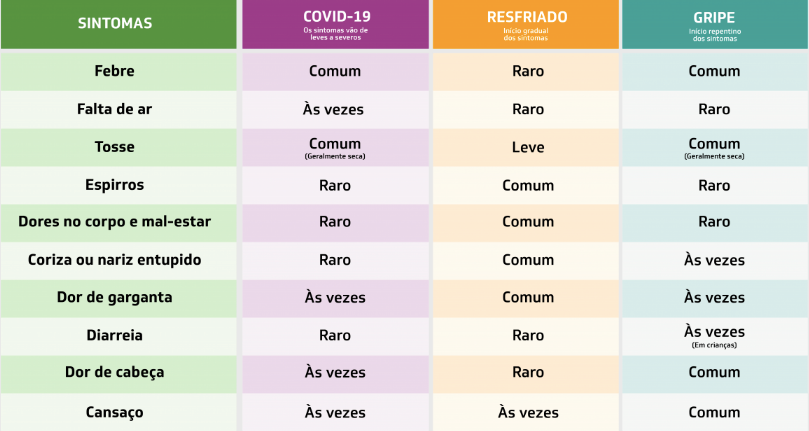
Task: Click the Tosse symptom label
Action: point(115,147)
